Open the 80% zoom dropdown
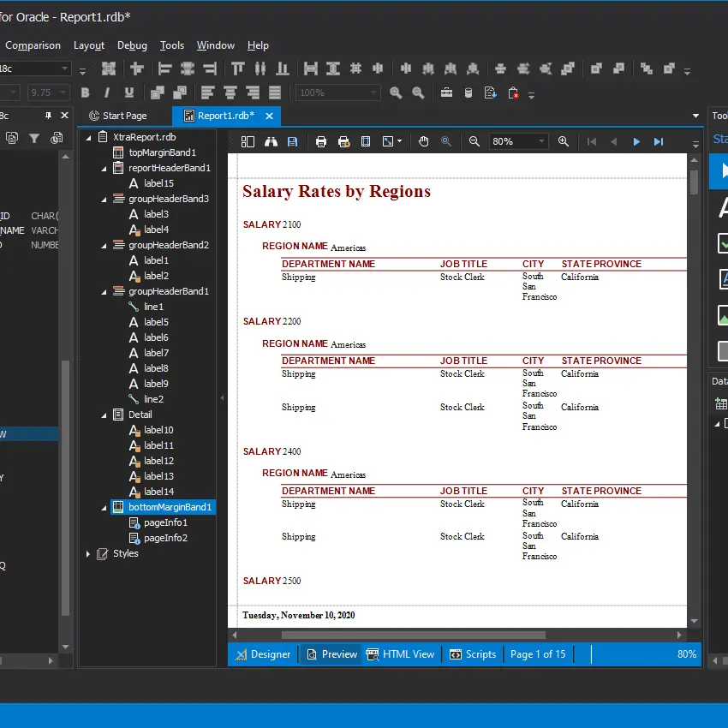Image resolution: width=728 pixels, height=728 pixels. coord(541,141)
